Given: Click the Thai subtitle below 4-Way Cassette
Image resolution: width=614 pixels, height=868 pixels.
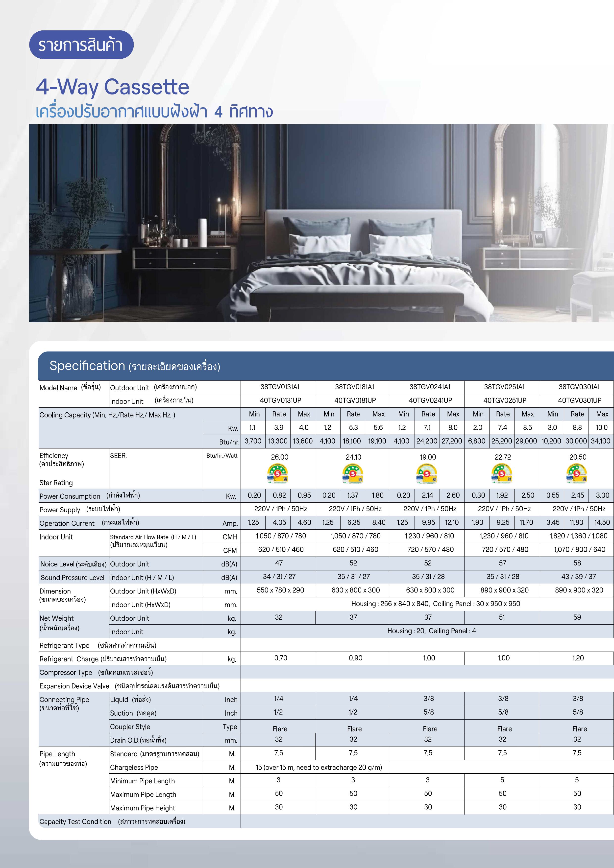Looking at the screenshot, I should coord(154,112).
